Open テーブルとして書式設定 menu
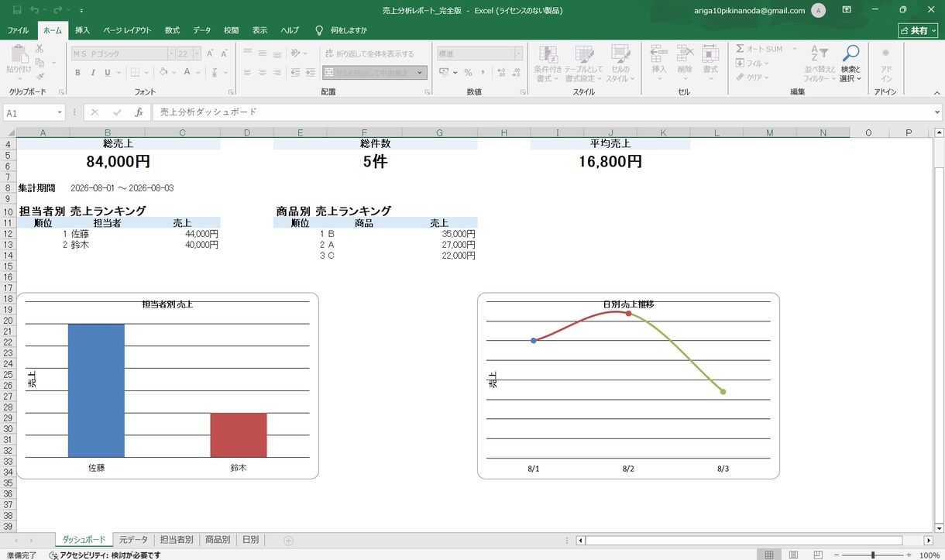 (583, 64)
